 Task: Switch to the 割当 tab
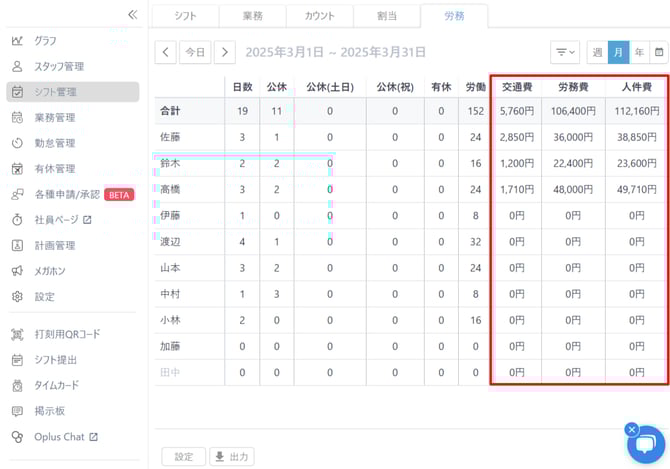pyautogui.click(x=386, y=16)
